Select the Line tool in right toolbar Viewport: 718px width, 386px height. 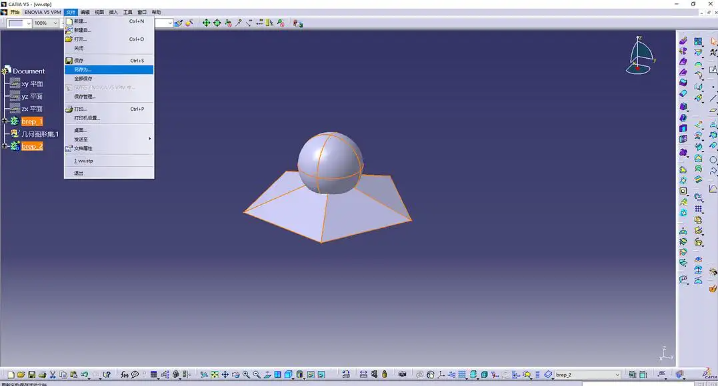coord(713,98)
